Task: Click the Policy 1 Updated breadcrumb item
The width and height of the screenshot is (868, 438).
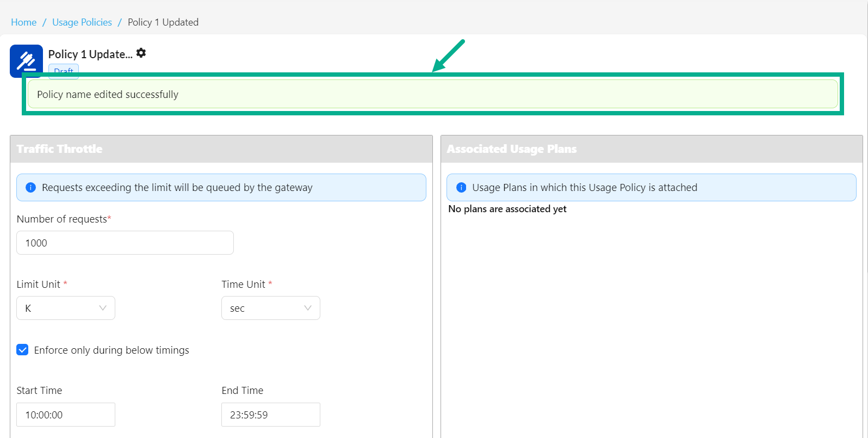Action: tap(163, 22)
